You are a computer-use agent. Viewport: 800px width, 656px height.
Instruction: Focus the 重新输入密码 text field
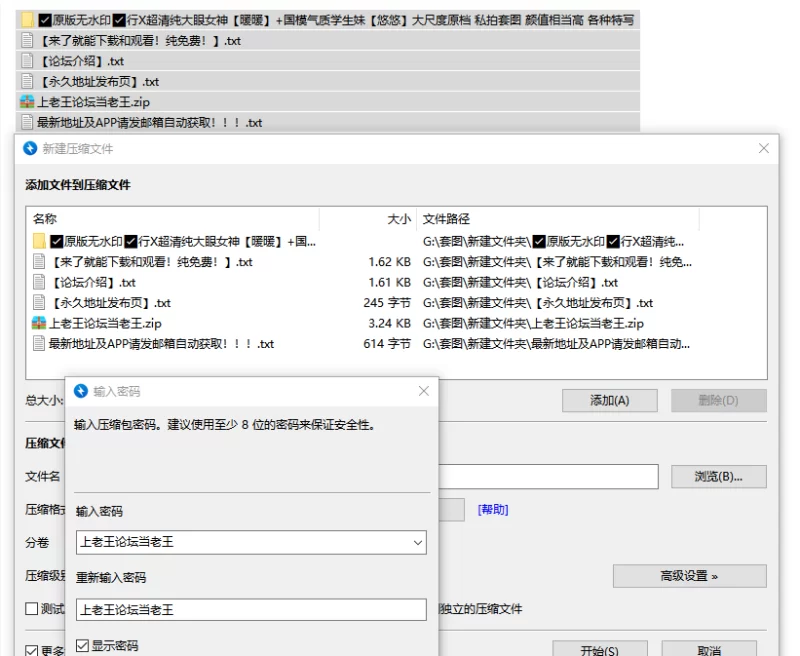tap(251, 609)
